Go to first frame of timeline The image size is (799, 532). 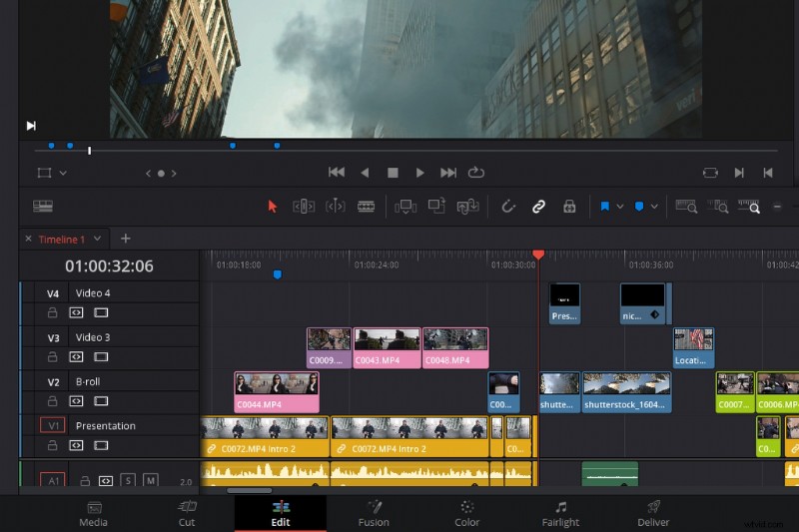pos(337,173)
